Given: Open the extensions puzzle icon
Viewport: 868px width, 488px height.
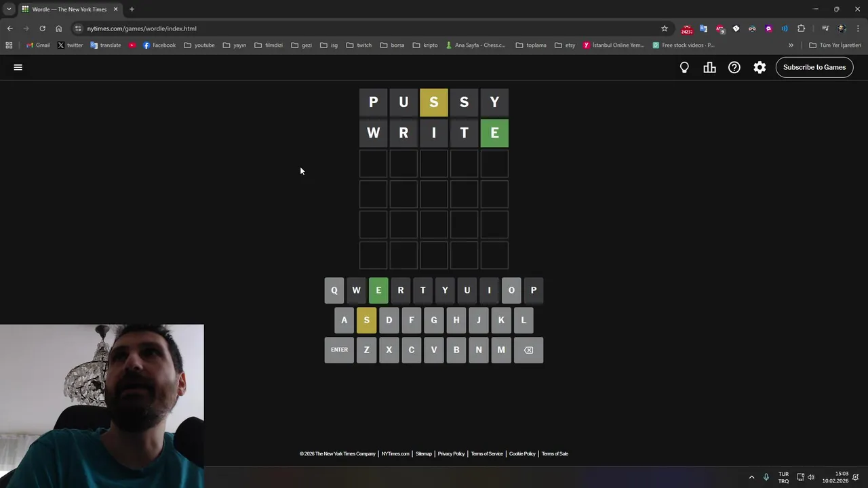Looking at the screenshot, I should click(801, 28).
